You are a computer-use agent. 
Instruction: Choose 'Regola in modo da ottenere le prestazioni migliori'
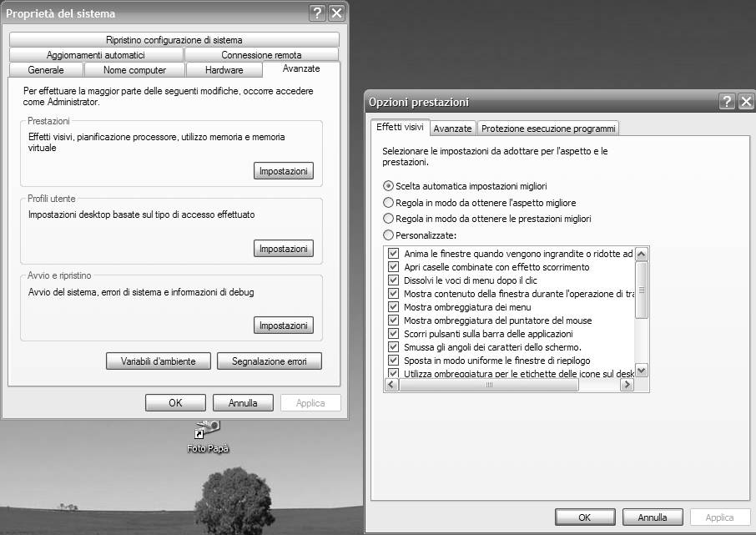388,219
